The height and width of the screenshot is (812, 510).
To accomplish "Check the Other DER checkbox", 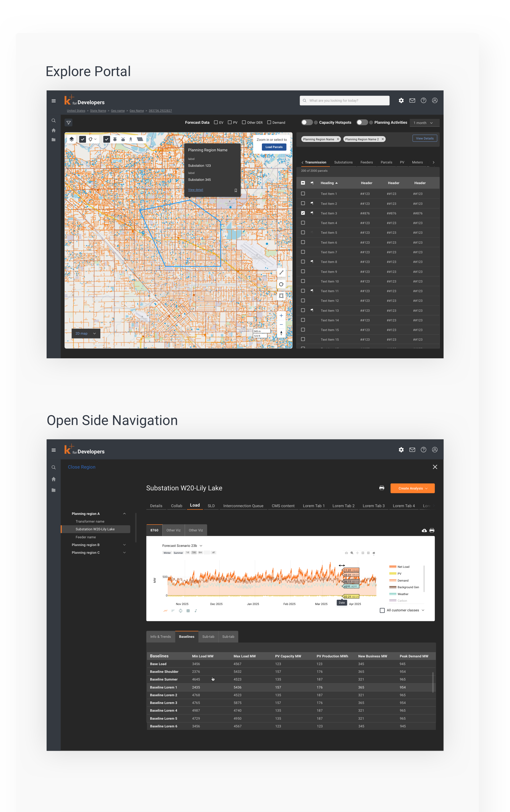I will (x=243, y=122).
